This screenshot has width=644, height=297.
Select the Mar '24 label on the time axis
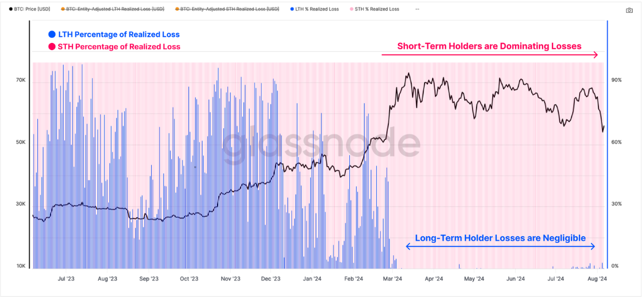(393, 279)
